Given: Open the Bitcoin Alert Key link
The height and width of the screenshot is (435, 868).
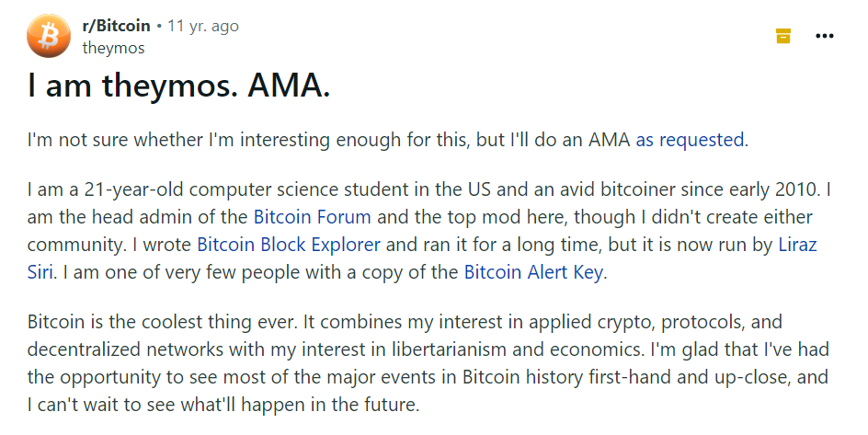Looking at the screenshot, I should point(533,271).
